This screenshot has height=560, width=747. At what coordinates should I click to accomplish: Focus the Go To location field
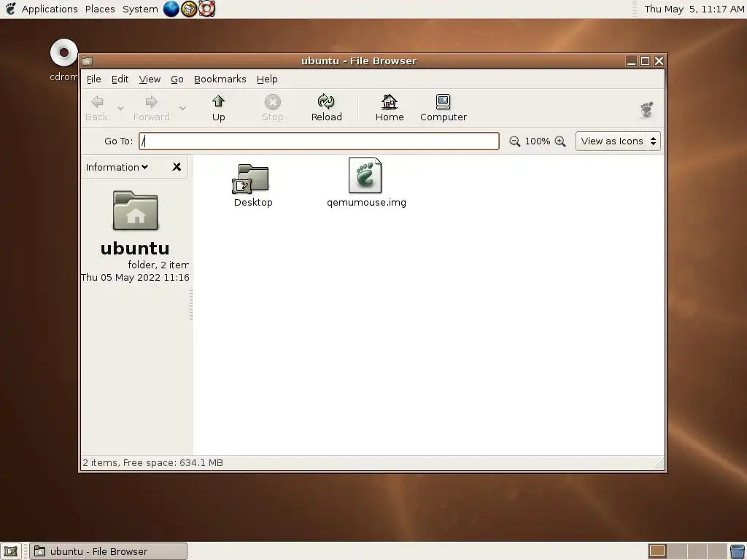[319, 141]
